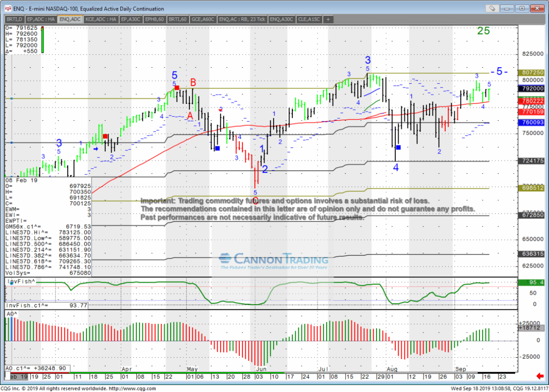Click the 807250 price level label
The width and height of the screenshot is (549, 392).
(x=531, y=73)
